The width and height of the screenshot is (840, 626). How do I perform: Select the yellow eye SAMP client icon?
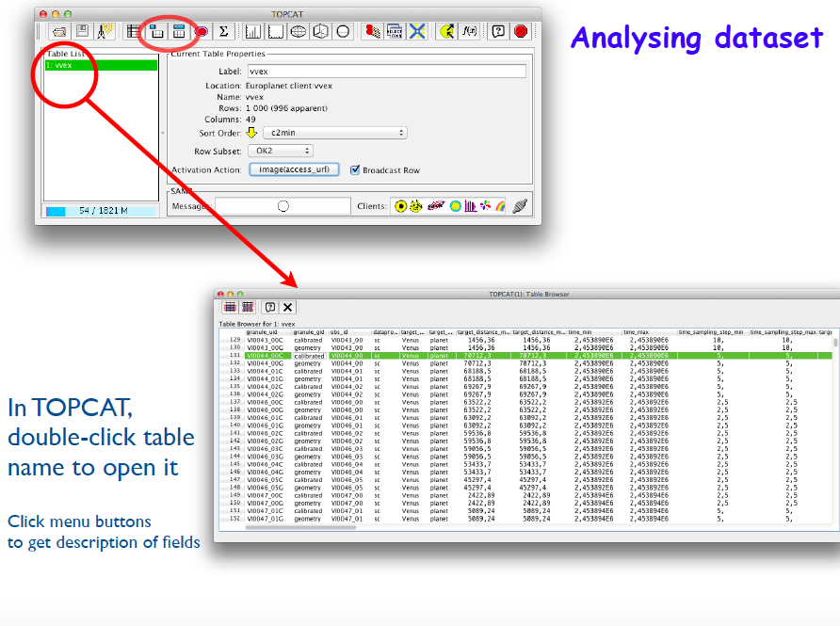400,206
